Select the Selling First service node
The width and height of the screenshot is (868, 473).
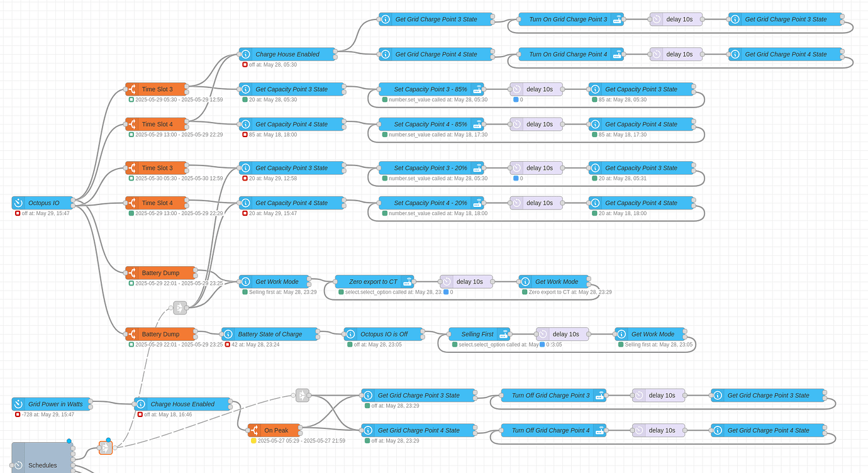coord(479,334)
